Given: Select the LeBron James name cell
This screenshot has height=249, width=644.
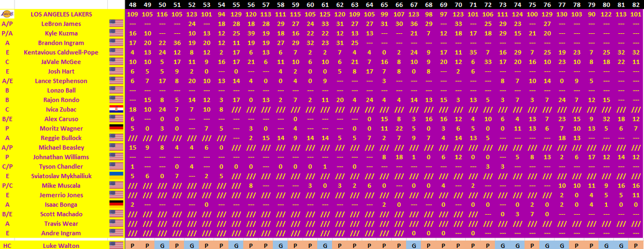Looking at the screenshot, I should click(61, 24).
